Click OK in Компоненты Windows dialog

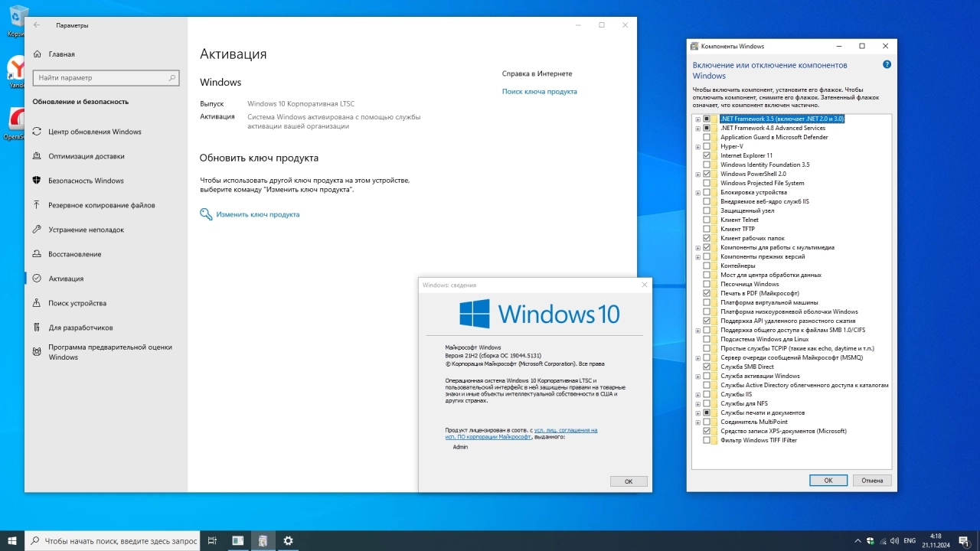(x=828, y=481)
